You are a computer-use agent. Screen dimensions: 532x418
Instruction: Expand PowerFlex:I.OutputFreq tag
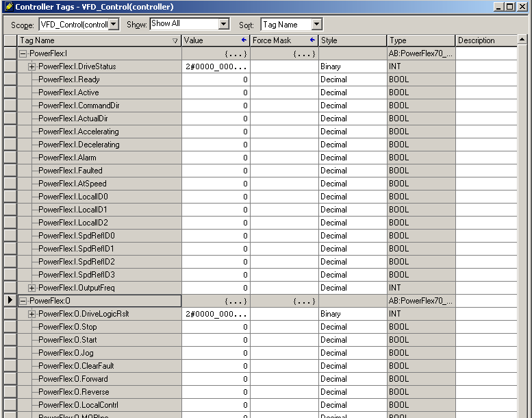[31, 288]
